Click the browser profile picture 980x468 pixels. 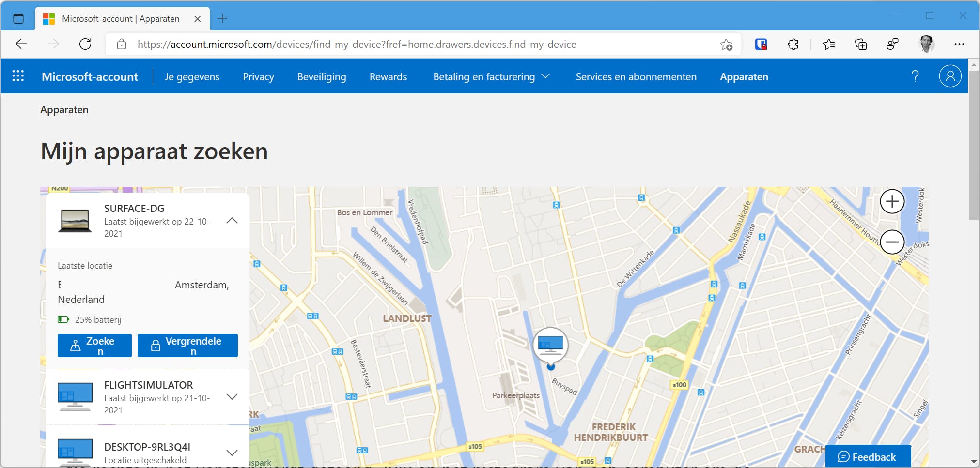pos(927,44)
